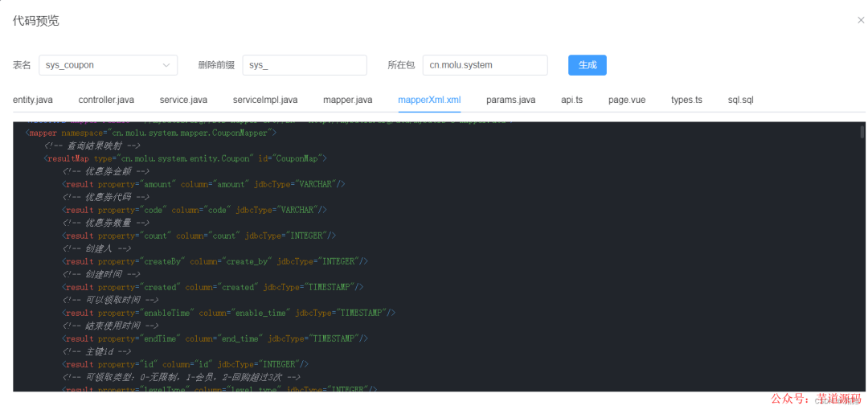The width and height of the screenshot is (868, 410).
Task: Click the 删除前缀 input field with sys_
Action: (305, 65)
